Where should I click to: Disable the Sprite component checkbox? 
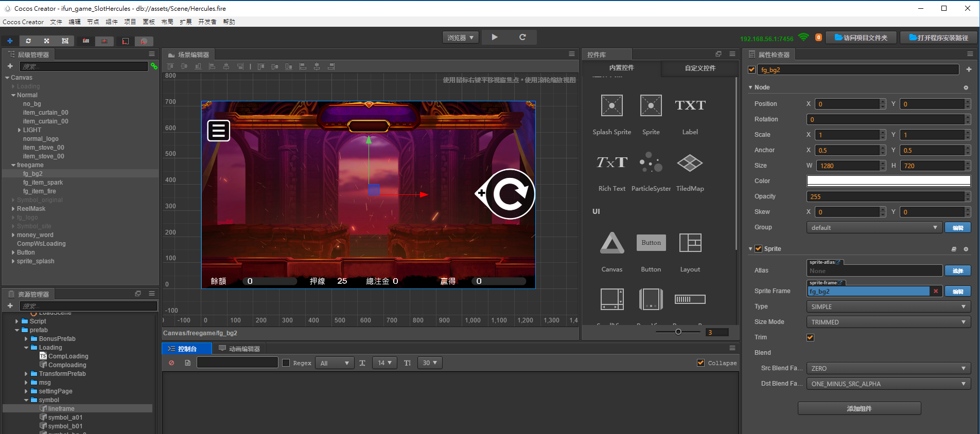(758, 249)
